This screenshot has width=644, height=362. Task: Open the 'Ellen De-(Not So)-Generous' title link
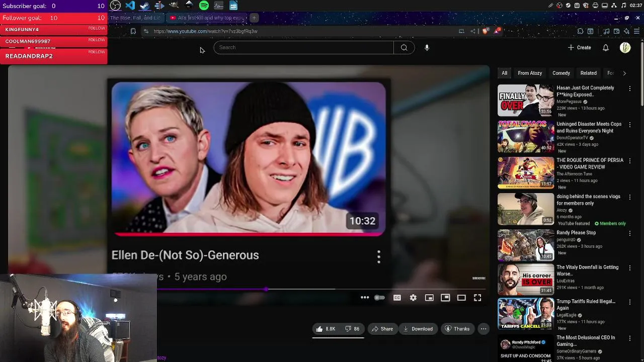coord(185,255)
